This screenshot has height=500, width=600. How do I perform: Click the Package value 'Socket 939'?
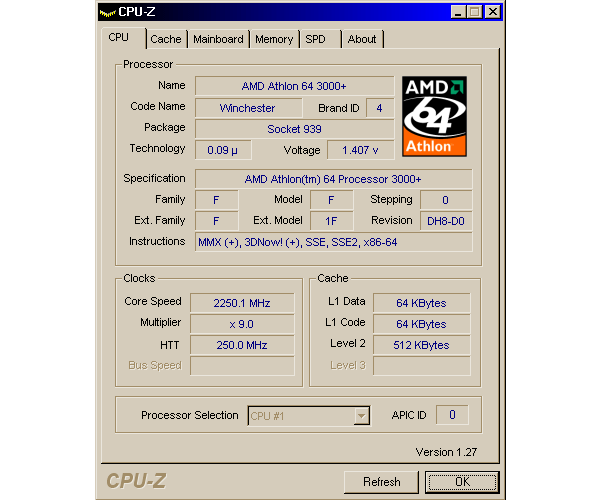coord(294,129)
